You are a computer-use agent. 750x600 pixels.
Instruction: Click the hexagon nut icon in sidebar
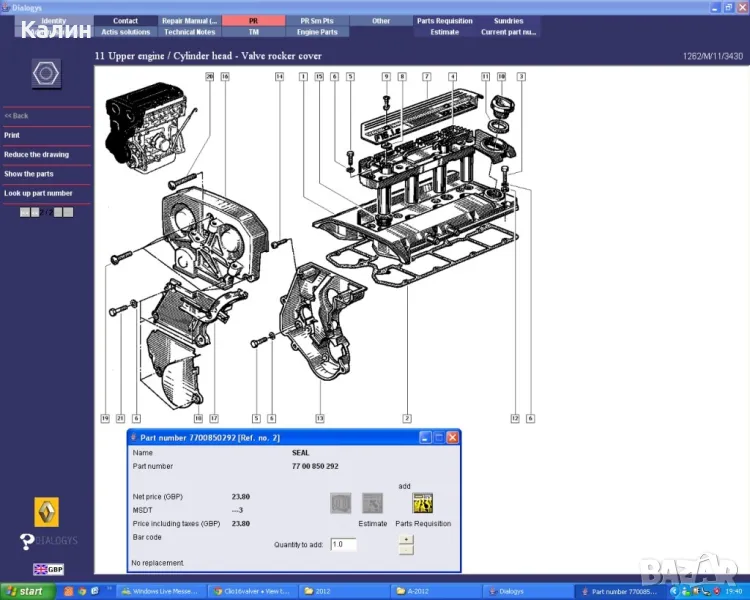pos(46,73)
